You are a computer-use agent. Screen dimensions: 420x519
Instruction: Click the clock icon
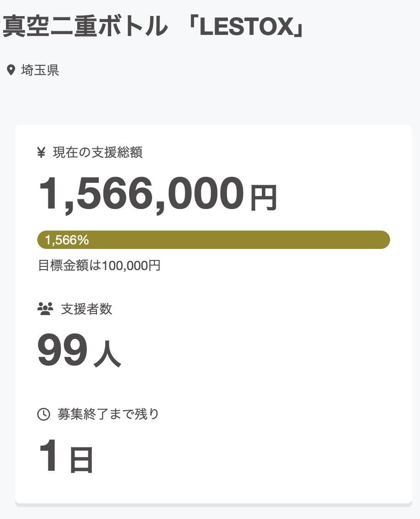[x=43, y=414]
